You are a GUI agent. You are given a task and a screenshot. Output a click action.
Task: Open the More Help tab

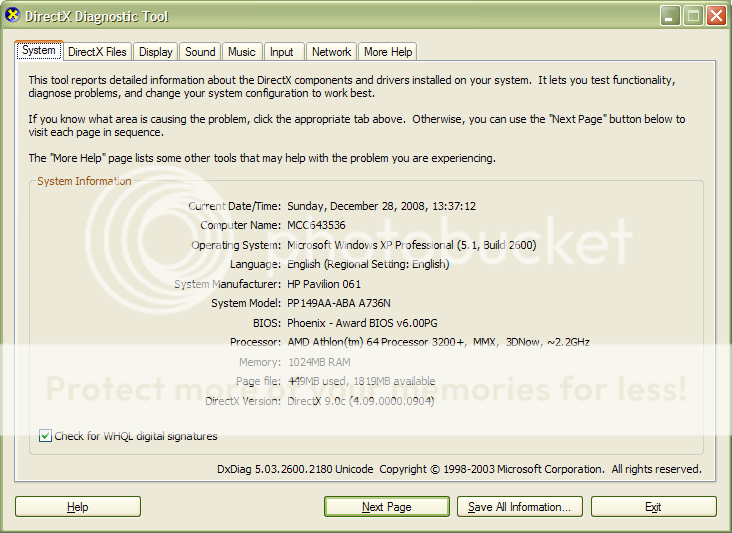coord(388,52)
